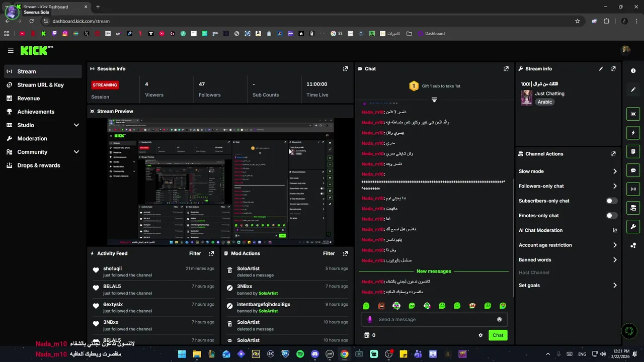Toggle the stream preview widget icon in sidebar

click(633, 114)
